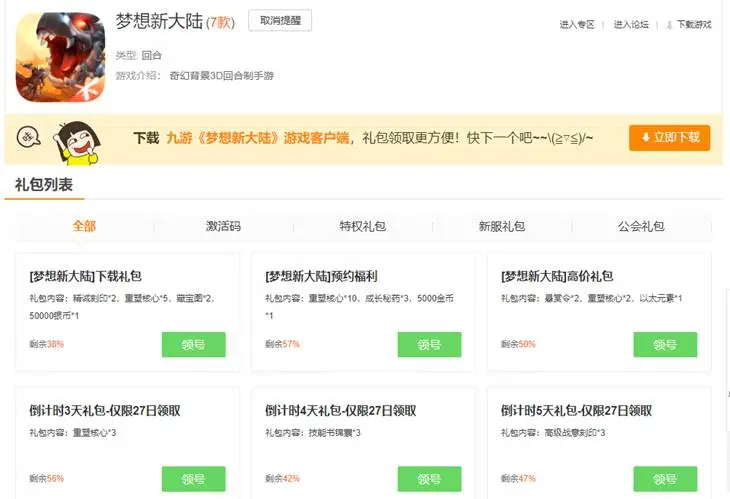Viewport: 730px width, 499px height.
Task: Click the orange 立即下载 button
Action: click(669, 138)
